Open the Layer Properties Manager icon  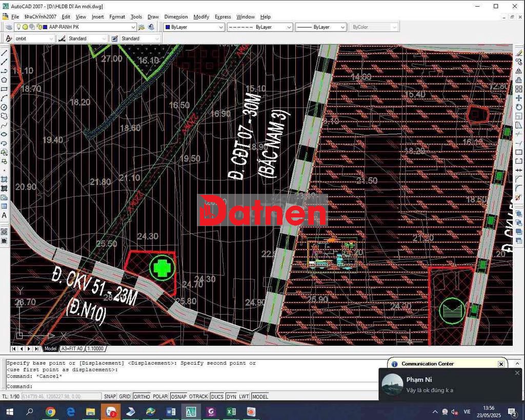pos(9,27)
